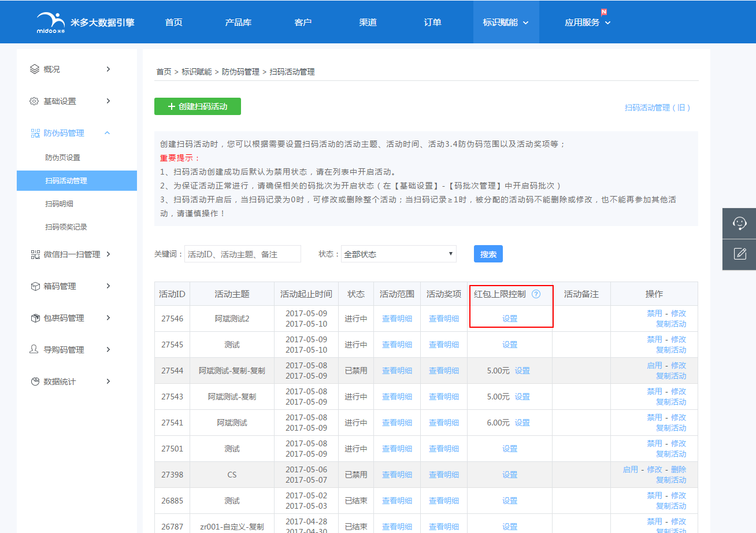The height and width of the screenshot is (533, 756).
Task: Click 首页 in the breadcrumb
Action: point(164,72)
